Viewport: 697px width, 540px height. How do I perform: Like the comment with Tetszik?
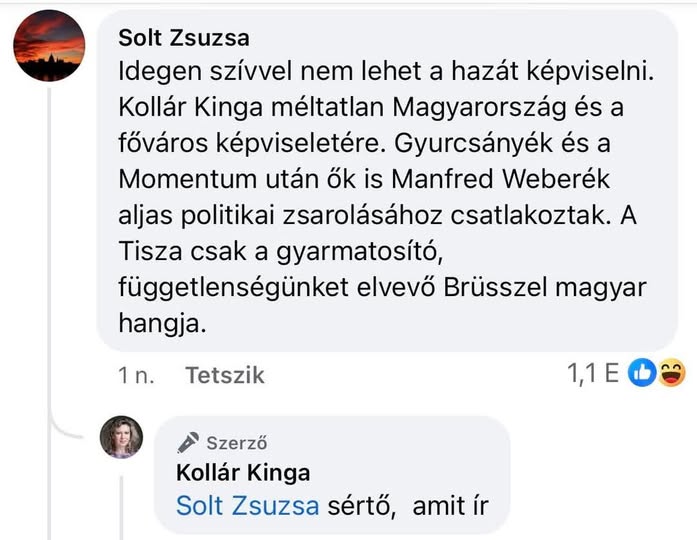[225, 375]
